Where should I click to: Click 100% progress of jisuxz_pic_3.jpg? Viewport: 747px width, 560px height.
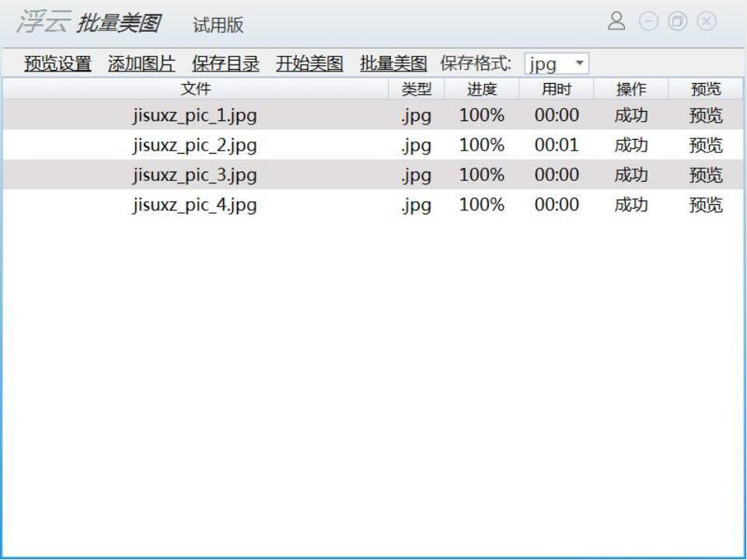pyautogui.click(x=482, y=176)
